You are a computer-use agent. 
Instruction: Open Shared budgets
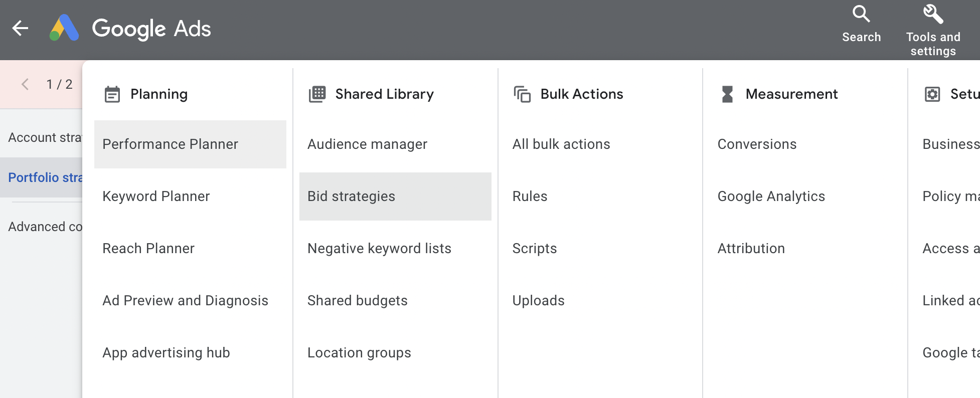[x=357, y=301]
